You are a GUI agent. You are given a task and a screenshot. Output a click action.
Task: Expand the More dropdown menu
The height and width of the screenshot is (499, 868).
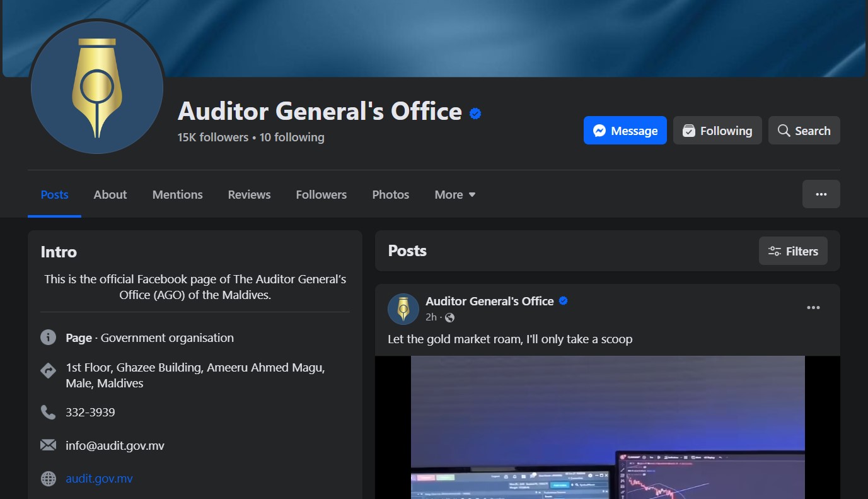455,195
